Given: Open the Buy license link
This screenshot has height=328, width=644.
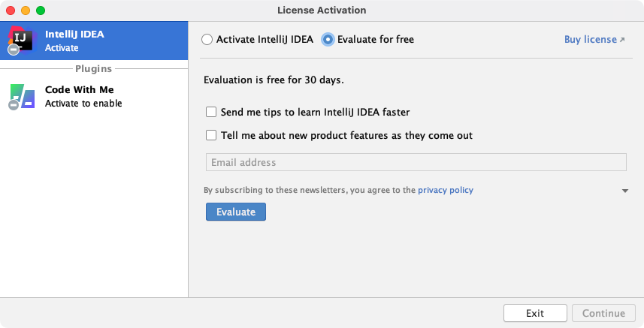Looking at the screenshot, I should coord(594,39).
